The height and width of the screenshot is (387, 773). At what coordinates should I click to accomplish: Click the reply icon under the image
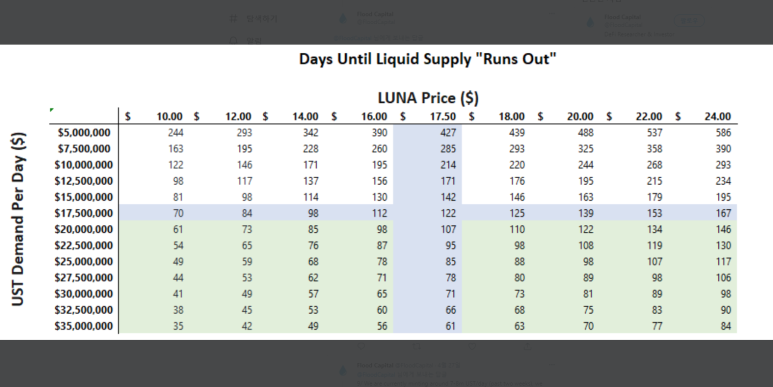click(x=361, y=347)
